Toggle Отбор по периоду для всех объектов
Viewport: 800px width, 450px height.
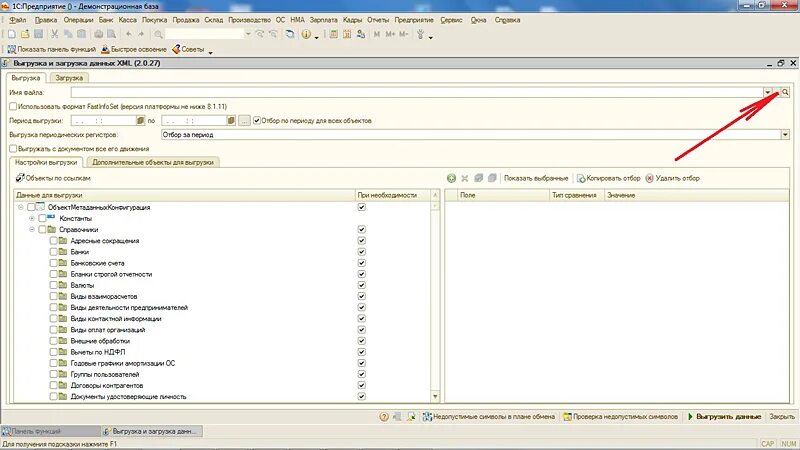click(x=257, y=121)
